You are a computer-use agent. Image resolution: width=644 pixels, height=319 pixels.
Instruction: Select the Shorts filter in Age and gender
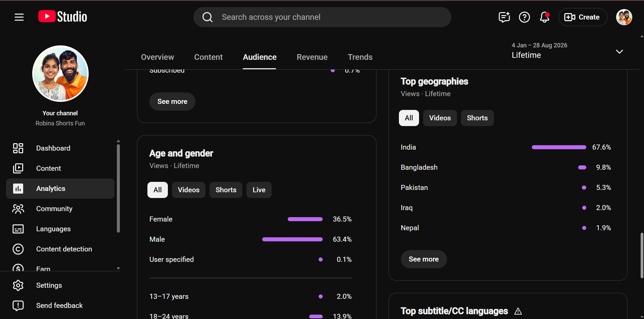pyautogui.click(x=226, y=190)
